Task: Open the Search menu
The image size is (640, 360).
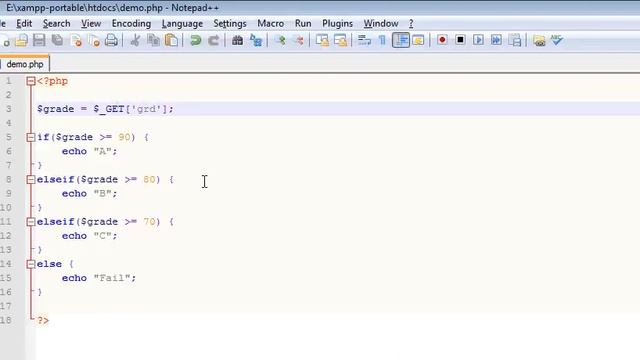Action: [x=56, y=24]
